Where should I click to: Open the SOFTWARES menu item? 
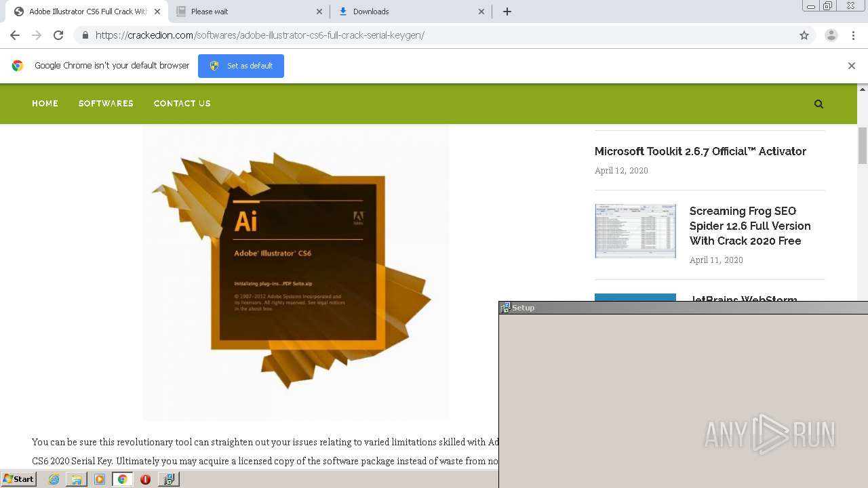click(106, 104)
